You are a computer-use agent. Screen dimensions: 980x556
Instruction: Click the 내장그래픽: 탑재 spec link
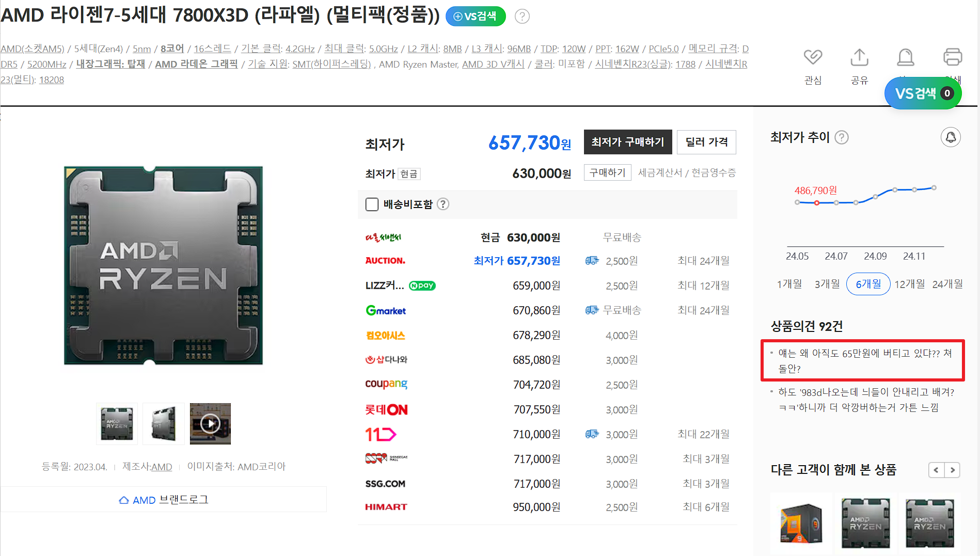(110, 64)
